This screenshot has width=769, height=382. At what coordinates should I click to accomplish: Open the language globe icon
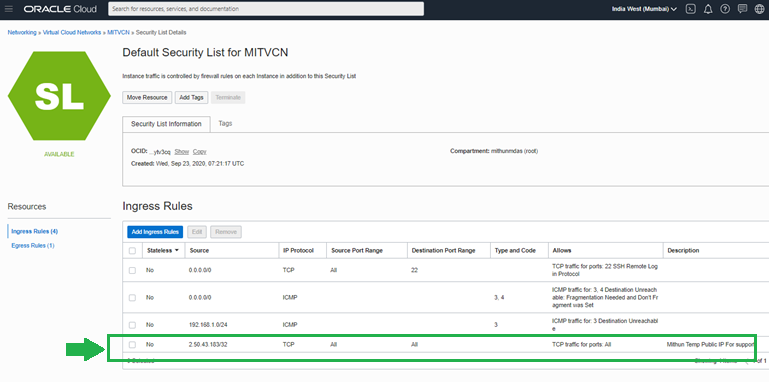pyautogui.click(x=759, y=9)
